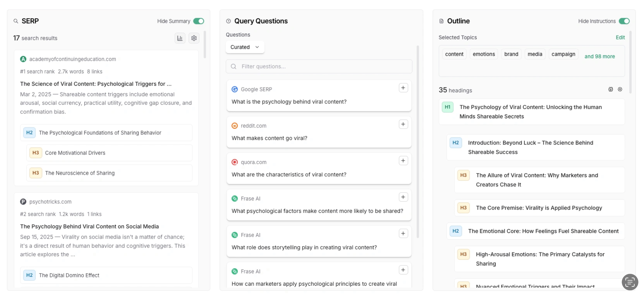Add 'What makes content go viral?' via plus button
Image resolution: width=644 pixels, height=295 pixels.
(403, 124)
